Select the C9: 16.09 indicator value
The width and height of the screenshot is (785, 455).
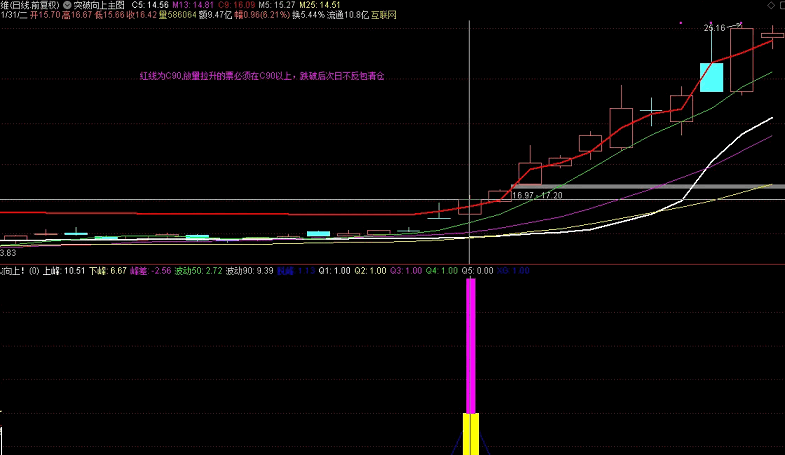(236, 5)
